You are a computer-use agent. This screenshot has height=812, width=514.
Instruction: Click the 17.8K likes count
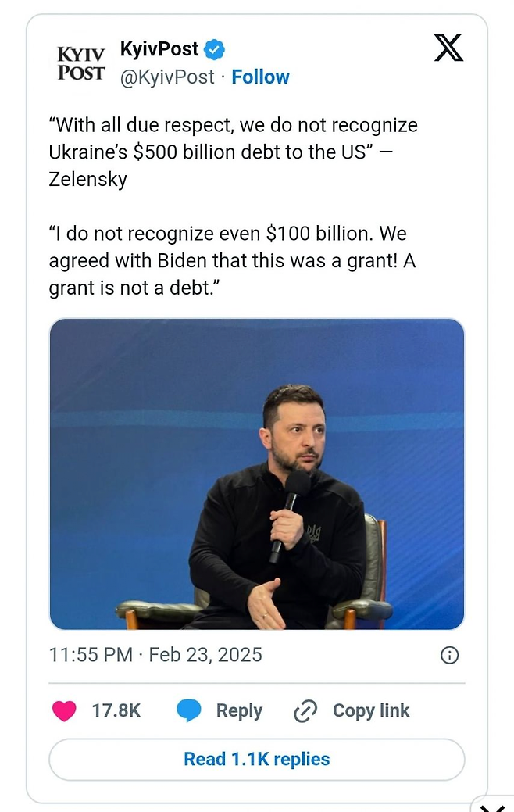pos(116,710)
